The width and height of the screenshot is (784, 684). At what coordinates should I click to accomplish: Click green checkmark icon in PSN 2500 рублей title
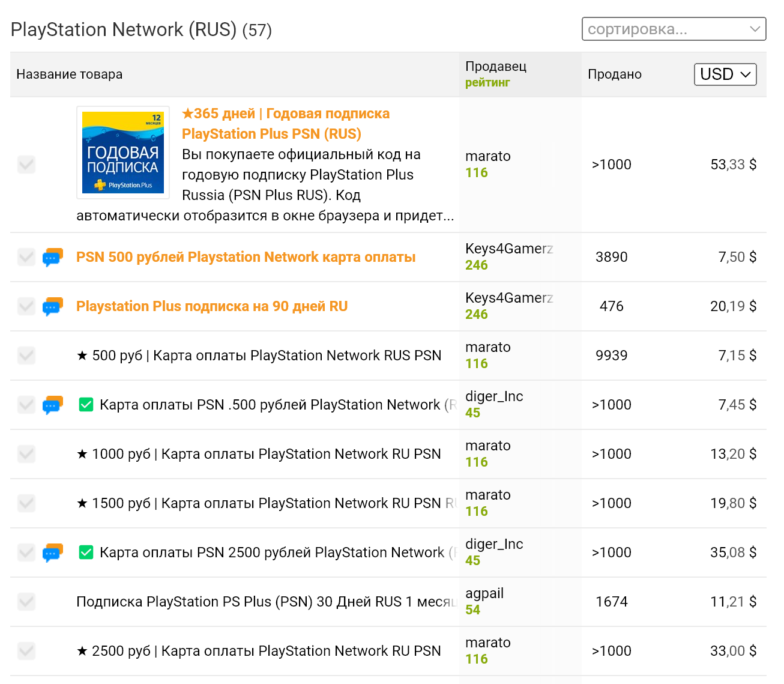click(x=86, y=552)
